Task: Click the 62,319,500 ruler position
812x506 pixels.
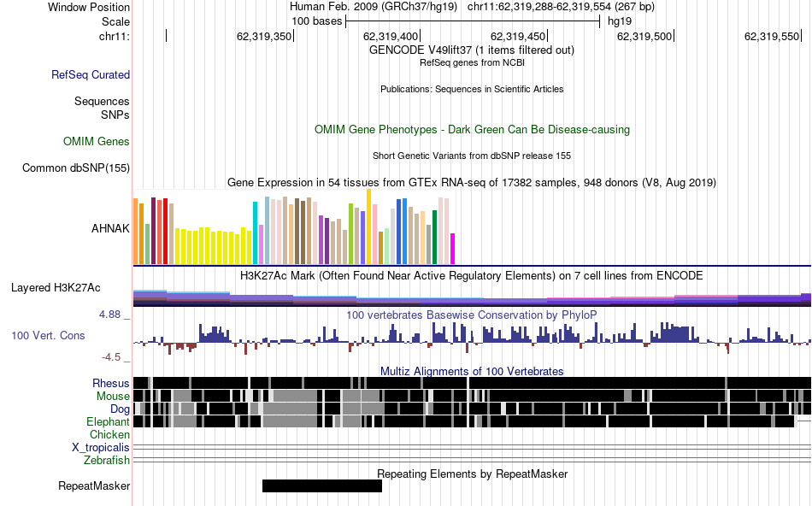Action: 644,36
